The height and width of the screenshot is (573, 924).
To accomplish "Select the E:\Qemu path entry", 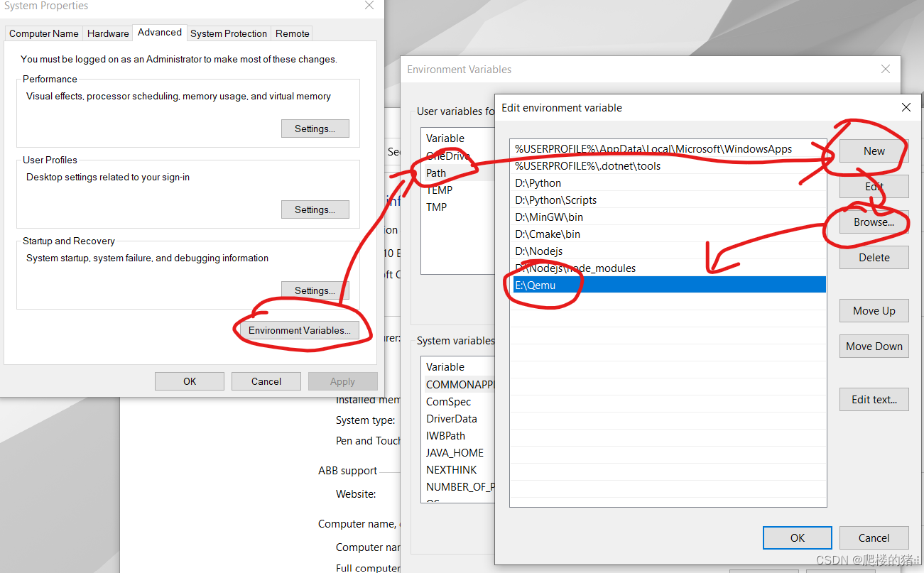I will tap(668, 285).
